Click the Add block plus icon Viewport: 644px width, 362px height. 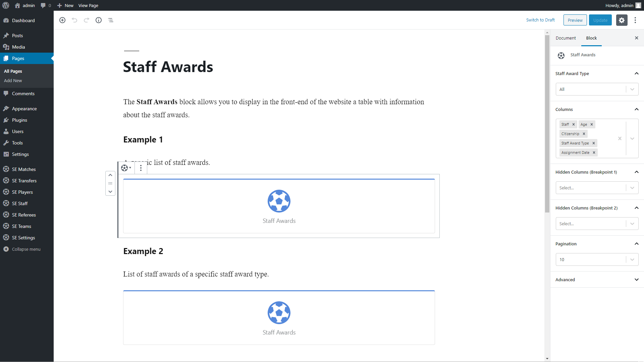[62, 20]
